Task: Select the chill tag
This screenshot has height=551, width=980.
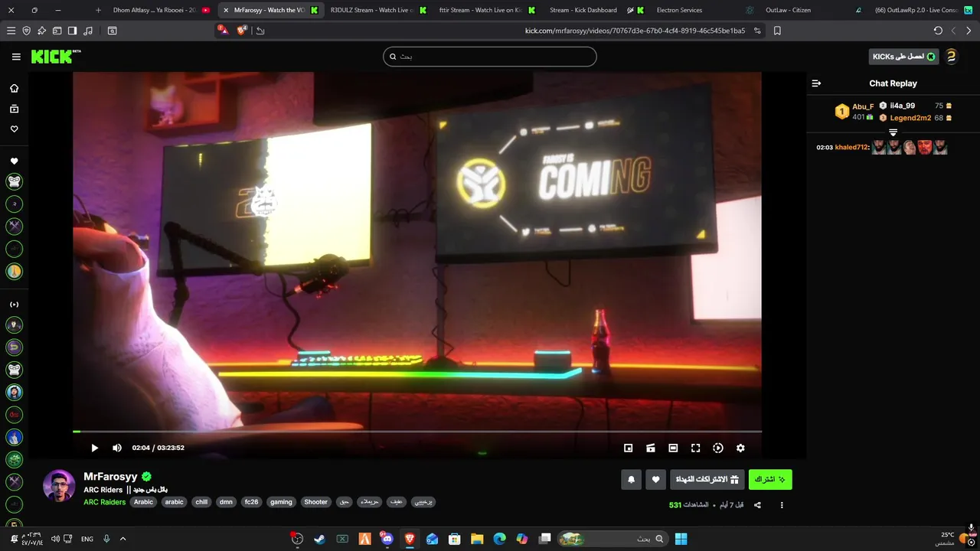Action: pyautogui.click(x=201, y=502)
